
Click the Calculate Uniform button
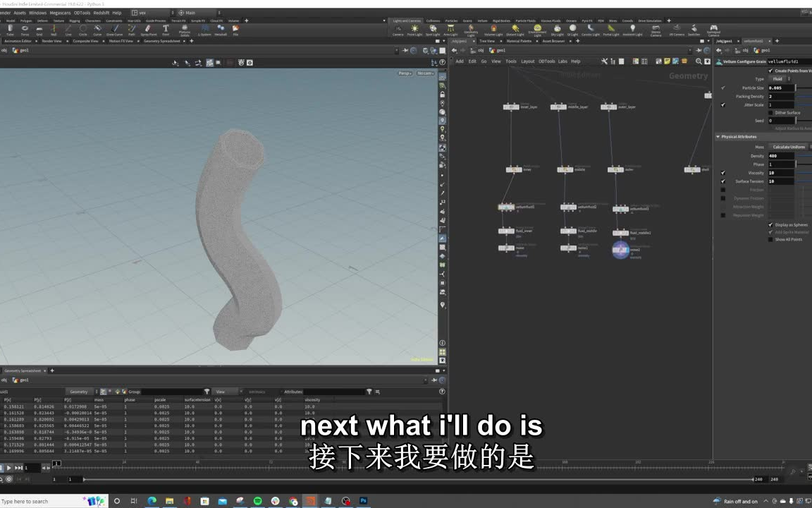click(788, 147)
